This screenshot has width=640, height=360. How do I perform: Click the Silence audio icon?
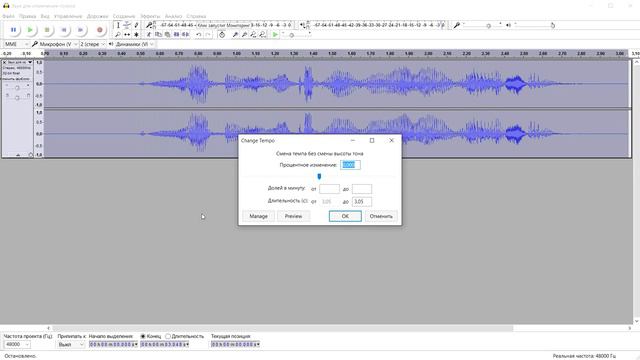tap(185, 35)
